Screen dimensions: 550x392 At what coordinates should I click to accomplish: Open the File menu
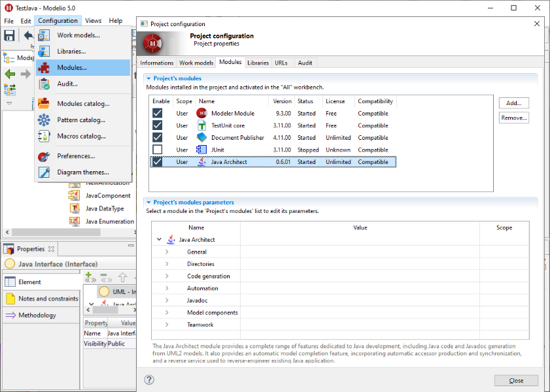[9, 21]
